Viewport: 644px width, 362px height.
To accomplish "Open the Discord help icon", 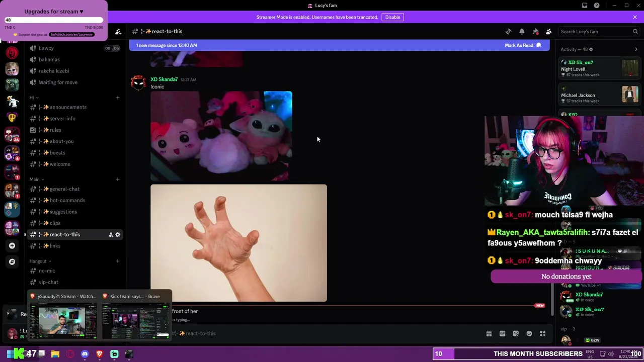I will pos(597,6).
